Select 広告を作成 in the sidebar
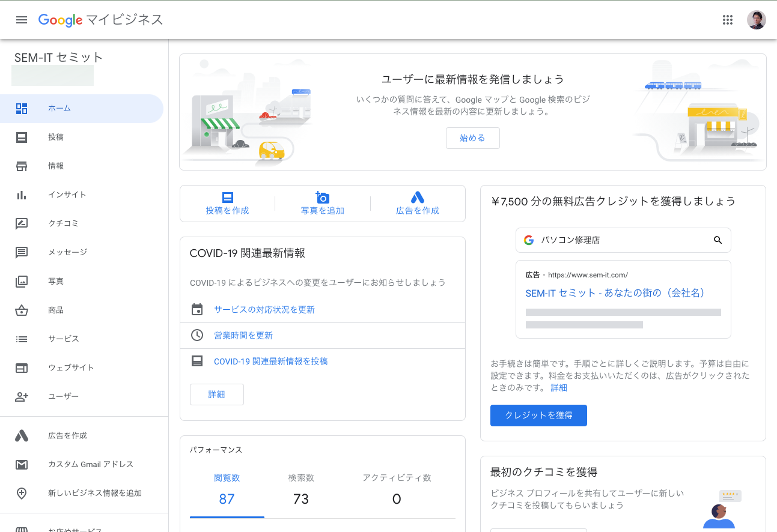 pyautogui.click(x=82, y=436)
